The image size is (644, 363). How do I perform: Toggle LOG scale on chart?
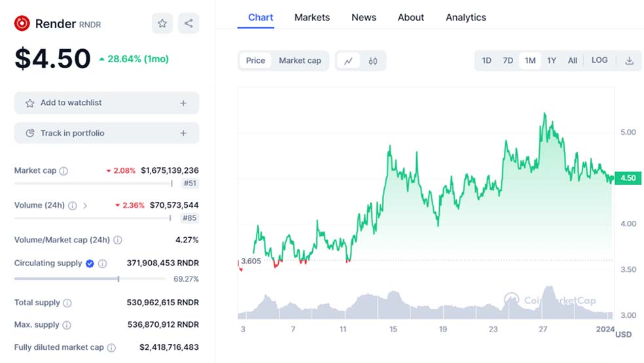tap(599, 60)
